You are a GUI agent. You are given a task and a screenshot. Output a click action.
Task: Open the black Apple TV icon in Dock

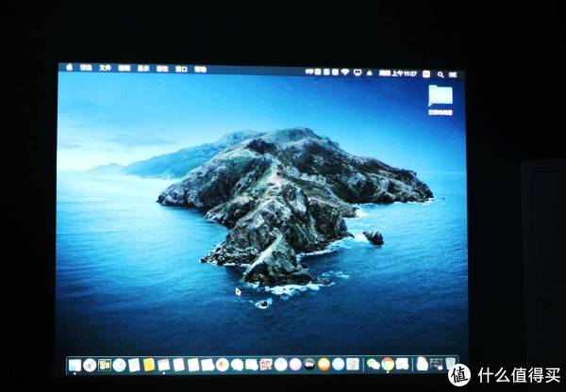309,365
